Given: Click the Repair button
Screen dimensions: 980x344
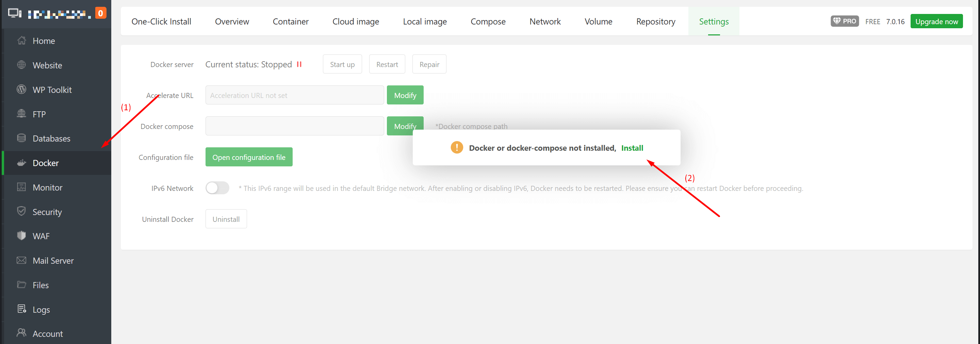Looking at the screenshot, I should coord(429,64).
